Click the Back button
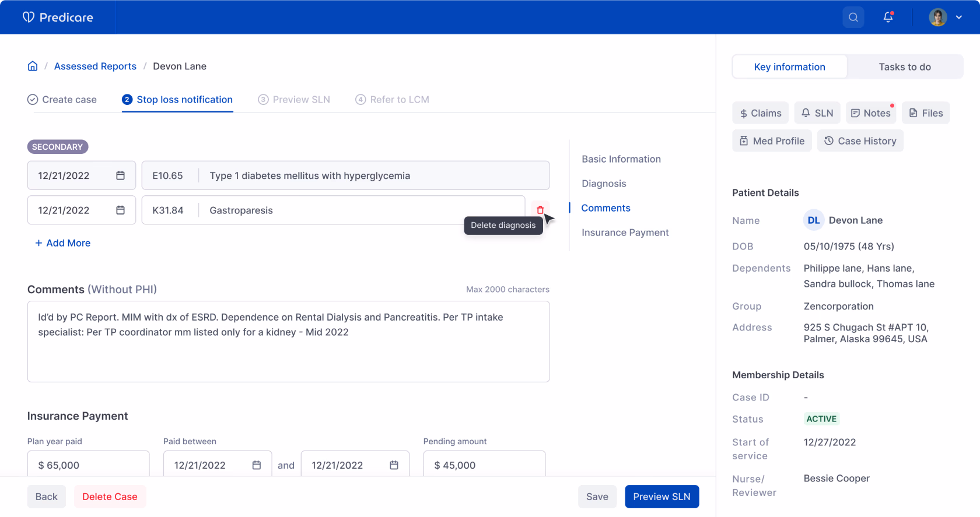Image resolution: width=980 pixels, height=517 pixels. [x=47, y=497]
